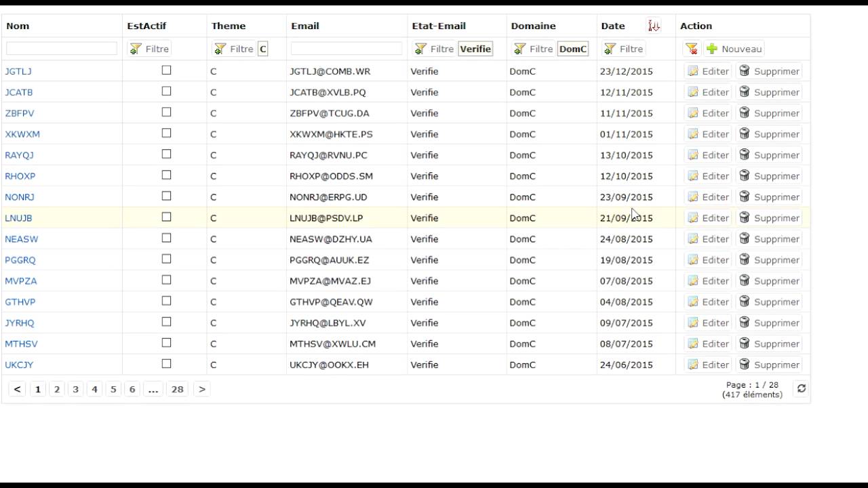The width and height of the screenshot is (868, 488).
Task: Tick the EstActif checkbox for JCATB
Action: click(166, 91)
